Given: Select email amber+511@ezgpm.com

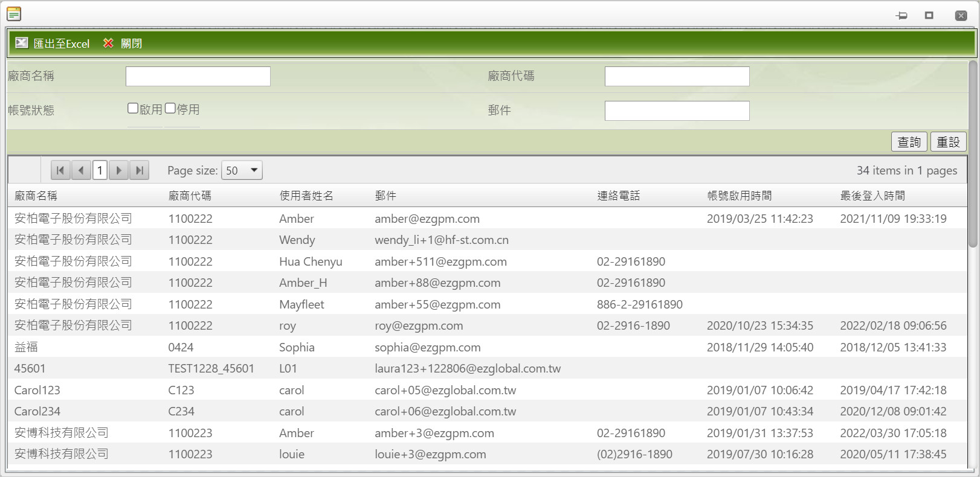Looking at the screenshot, I should 440,261.
